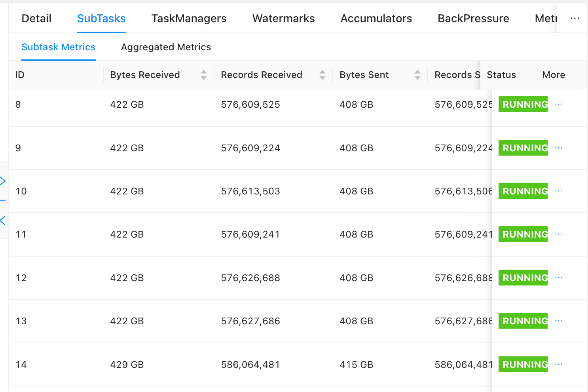Open the more actions menu for subtask 14

pos(559,364)
